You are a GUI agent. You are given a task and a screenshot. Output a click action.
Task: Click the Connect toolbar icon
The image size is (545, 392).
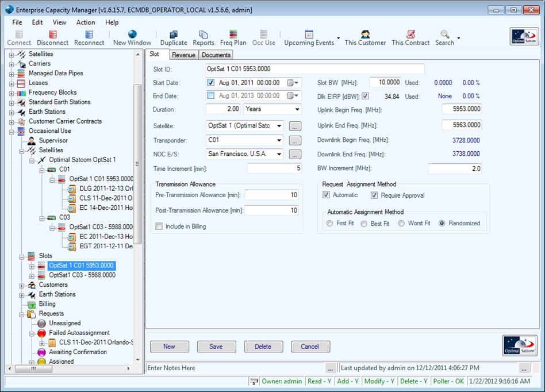(x=19, y=34)
